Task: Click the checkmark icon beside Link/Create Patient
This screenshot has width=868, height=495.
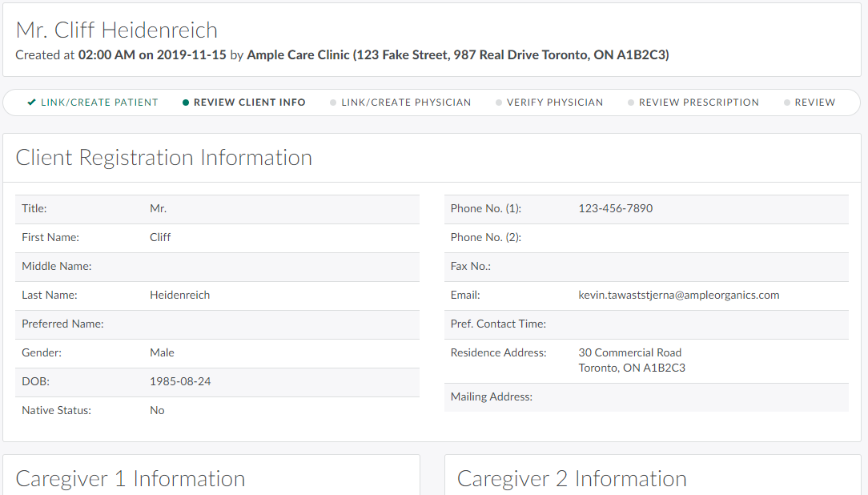Action: point(31,103)
